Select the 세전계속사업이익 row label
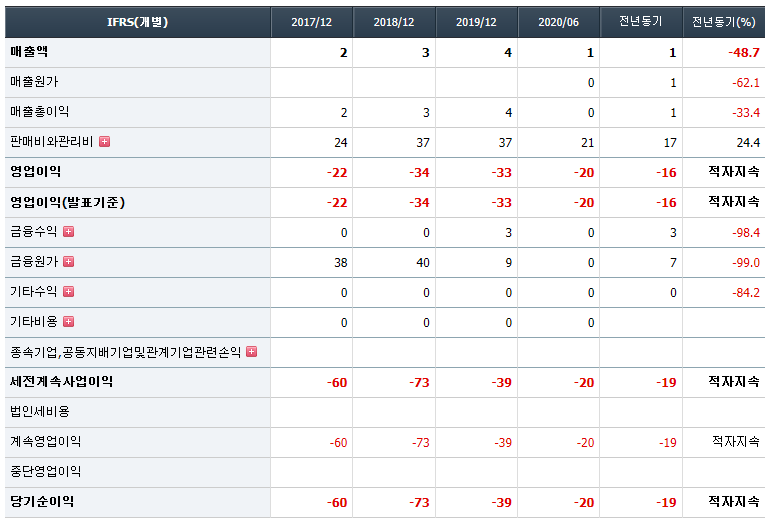Viewport: 775px width, 524px height. [62, 382]
